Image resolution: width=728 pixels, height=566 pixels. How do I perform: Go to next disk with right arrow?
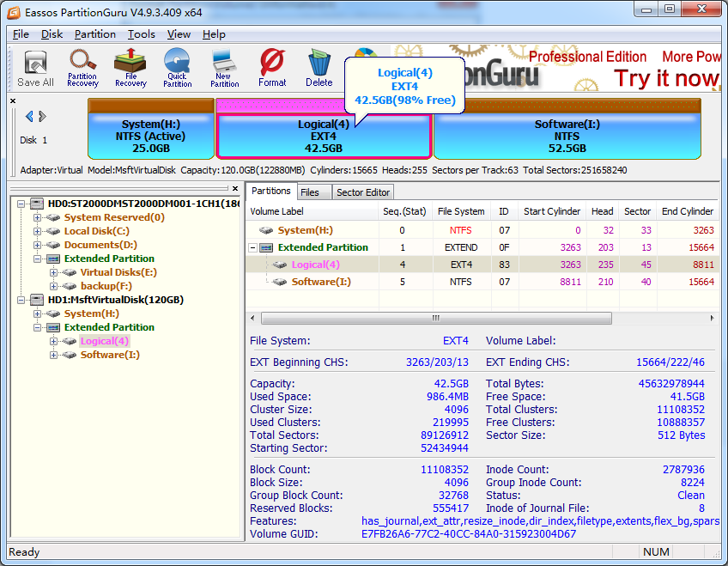[x=42, y=116]
